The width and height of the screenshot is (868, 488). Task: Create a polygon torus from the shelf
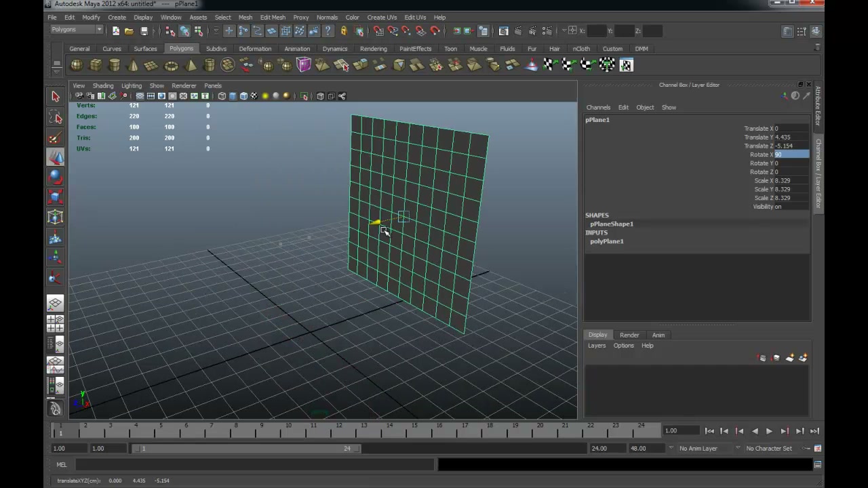coord(171,65)
